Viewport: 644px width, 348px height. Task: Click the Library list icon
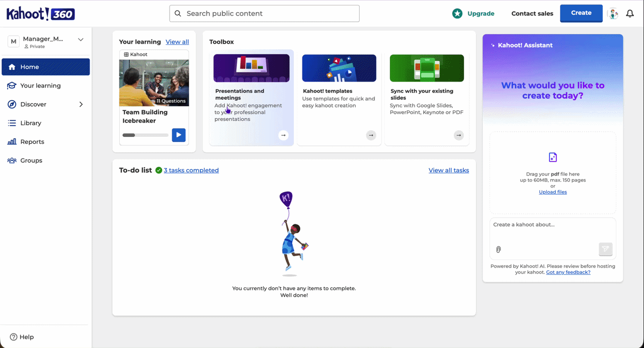pyautogui.click(x=12, y=123)
